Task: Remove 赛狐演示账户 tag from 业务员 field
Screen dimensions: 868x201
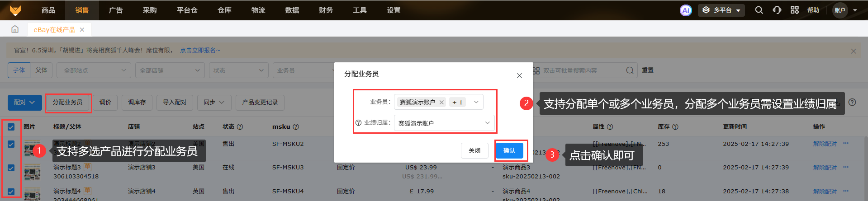Action: pos(441,103)
